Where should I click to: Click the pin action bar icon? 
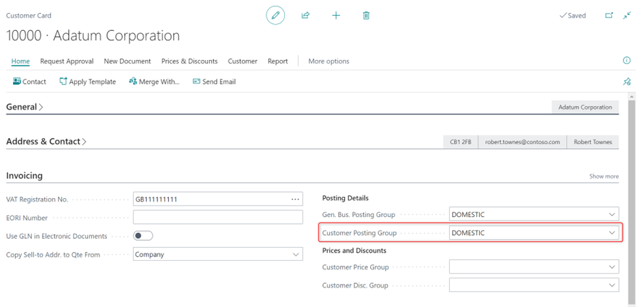tap(627, 82)
